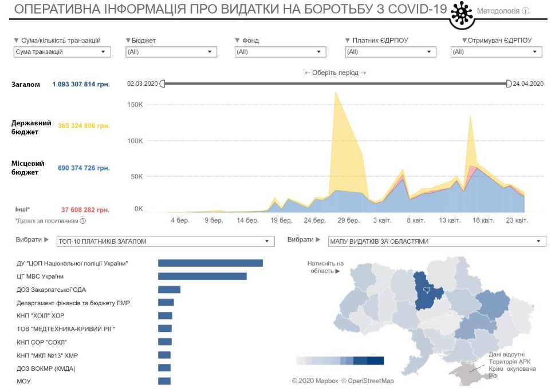Click darkest swatch in map legend

(x=375, y=361)
